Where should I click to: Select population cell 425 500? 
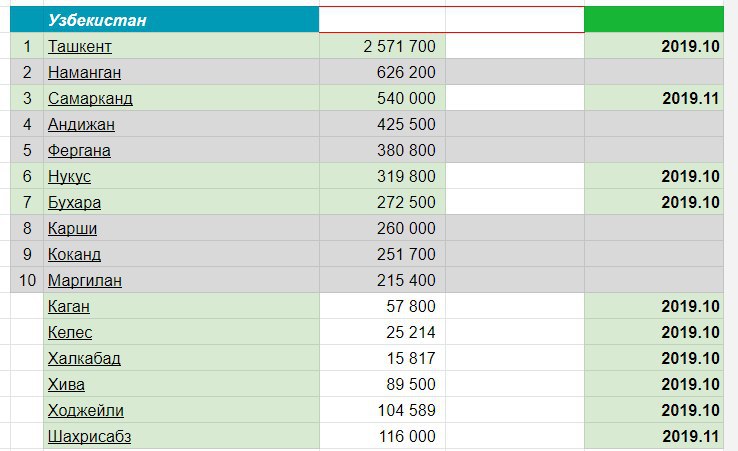click(x=382, y=124)
